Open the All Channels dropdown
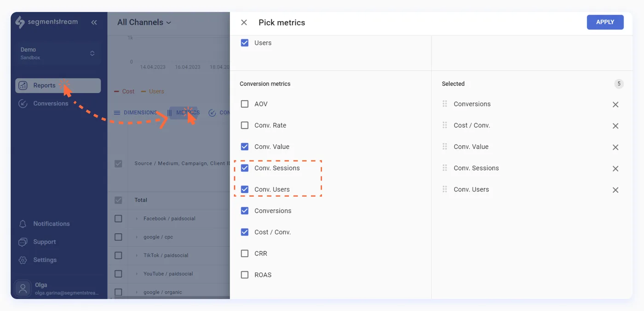Viewport: 644px width, 311px height. [143, 22]
